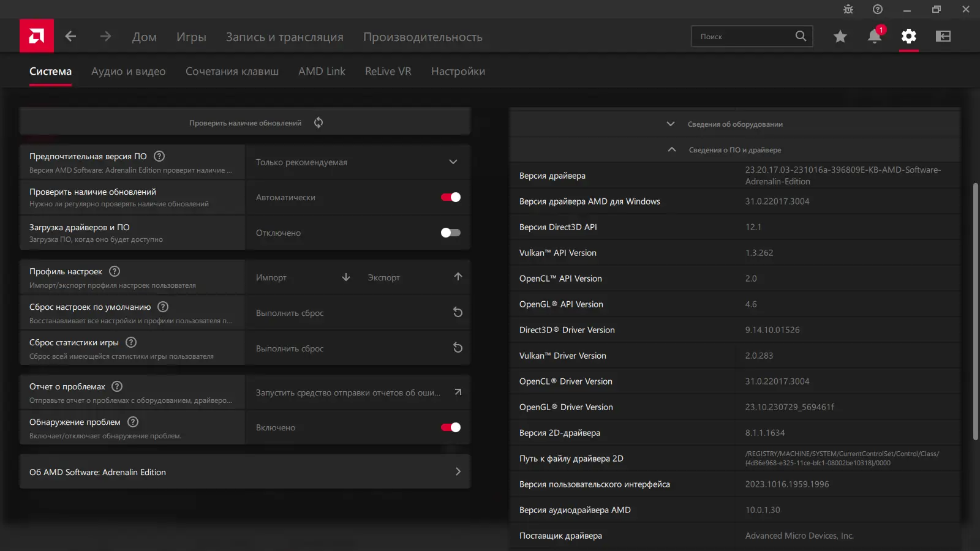Disable automatic update checking toggle
The width and height of the screenshot is (980, 551).
(451, 197)
